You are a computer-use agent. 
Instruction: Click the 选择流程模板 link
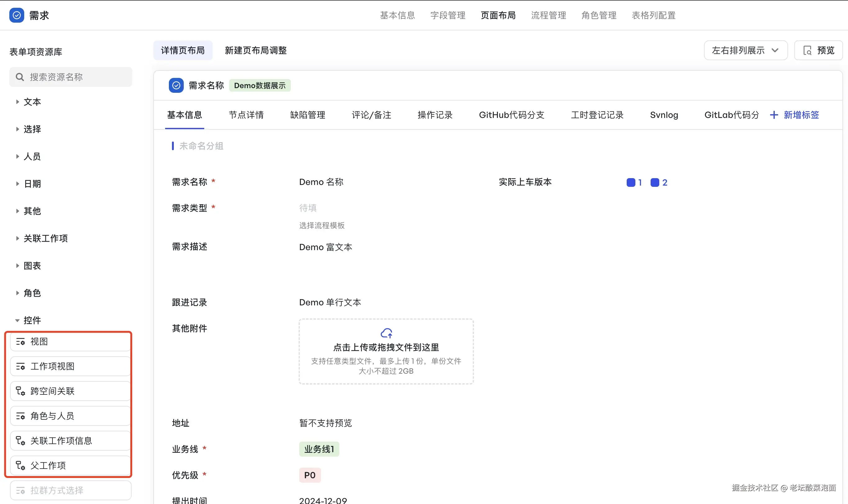click(x=322, y=226)
